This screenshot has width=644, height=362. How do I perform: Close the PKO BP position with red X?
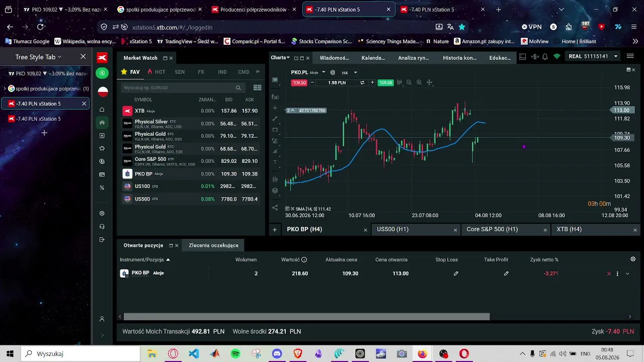coord(609,274)
